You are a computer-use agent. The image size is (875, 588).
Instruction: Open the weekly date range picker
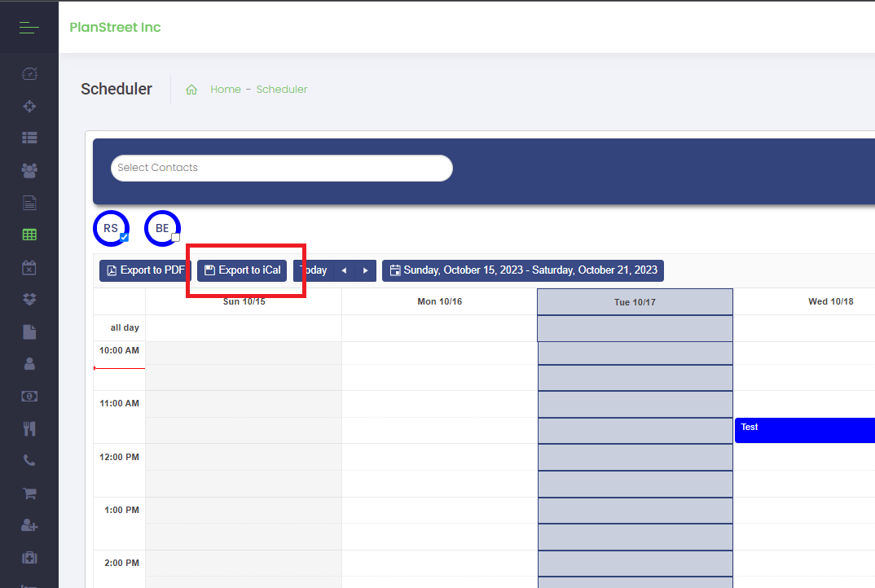[x=522, y=270]
